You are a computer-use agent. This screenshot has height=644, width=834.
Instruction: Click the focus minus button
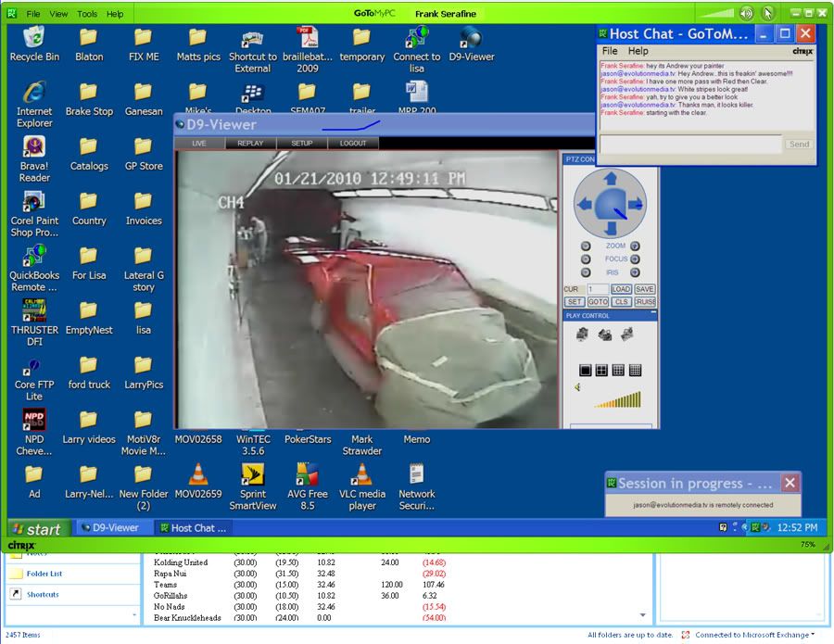point(586,259)
